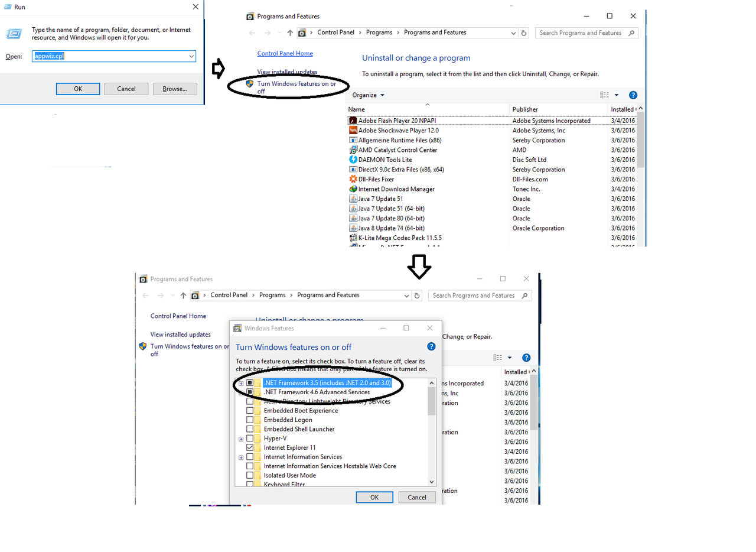Click Control Panel in upper window breadcrumb
The height and width of the screenshot is (552, 756).
[335, 33]
